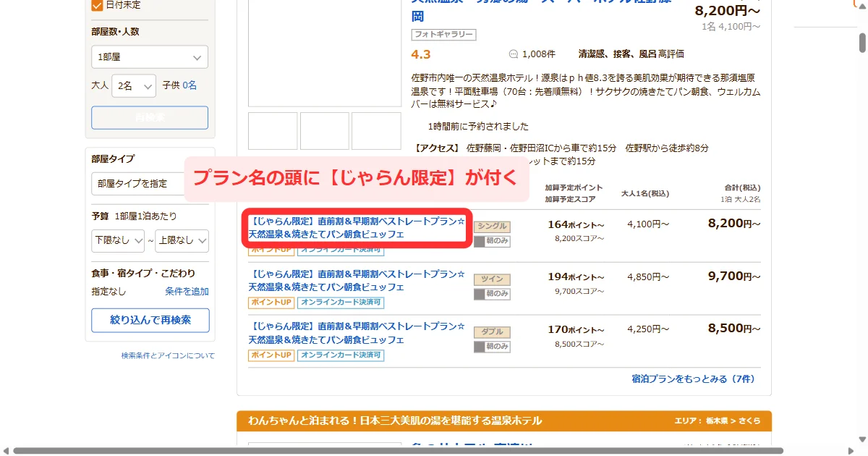Click the 清潔感、接客、風呂 高評価 text
Image resolution: width=868 pixels, height=456 pixels.
click(x=631, y=54)
